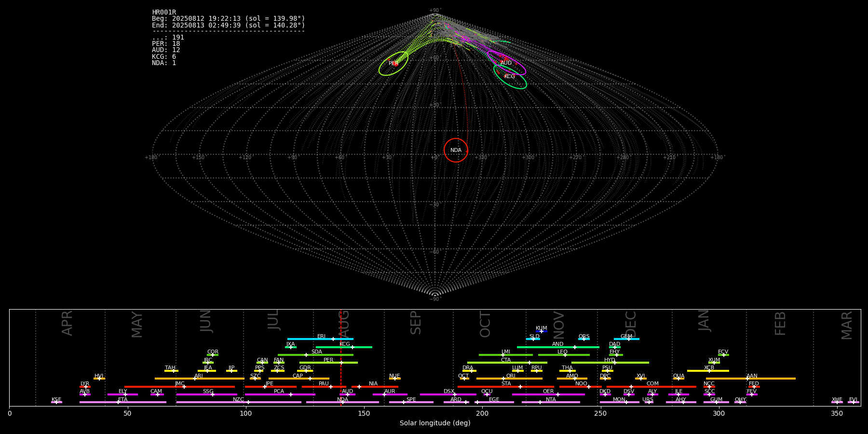Screen dimensions: 868x434
Task: Click the KCG radiant label on the sky map
Action: pos(509,77)
